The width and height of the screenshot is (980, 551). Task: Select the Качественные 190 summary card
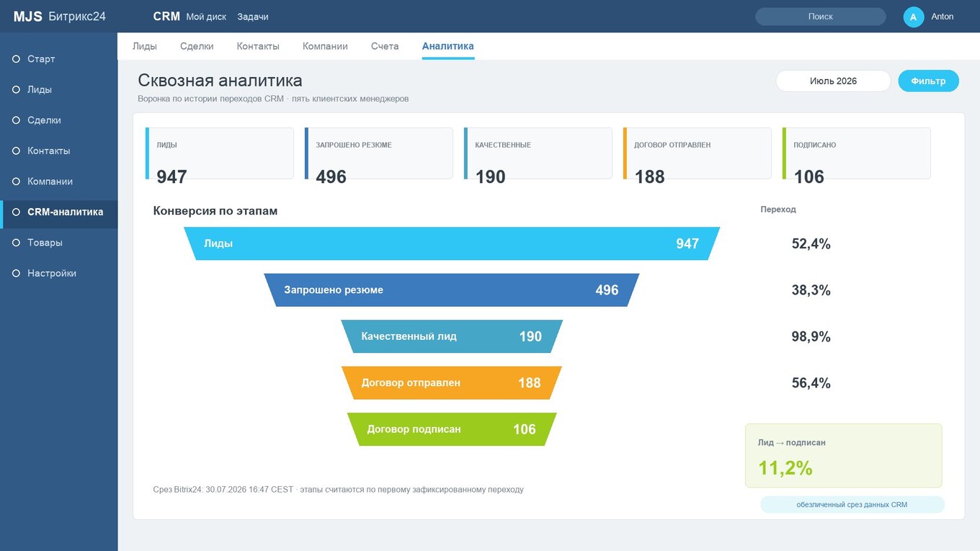point(538,153)
